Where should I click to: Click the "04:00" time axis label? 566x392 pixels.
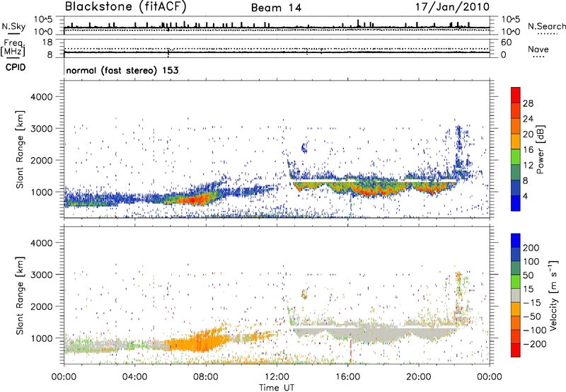134,377
